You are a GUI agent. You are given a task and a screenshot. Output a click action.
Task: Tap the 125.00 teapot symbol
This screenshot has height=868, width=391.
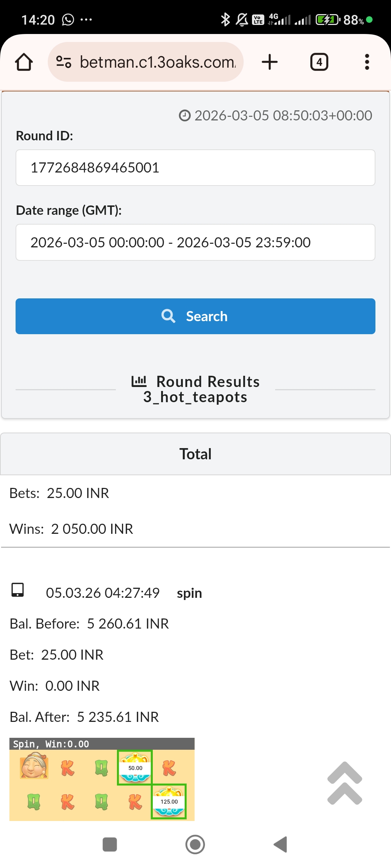tap(169, 801)
